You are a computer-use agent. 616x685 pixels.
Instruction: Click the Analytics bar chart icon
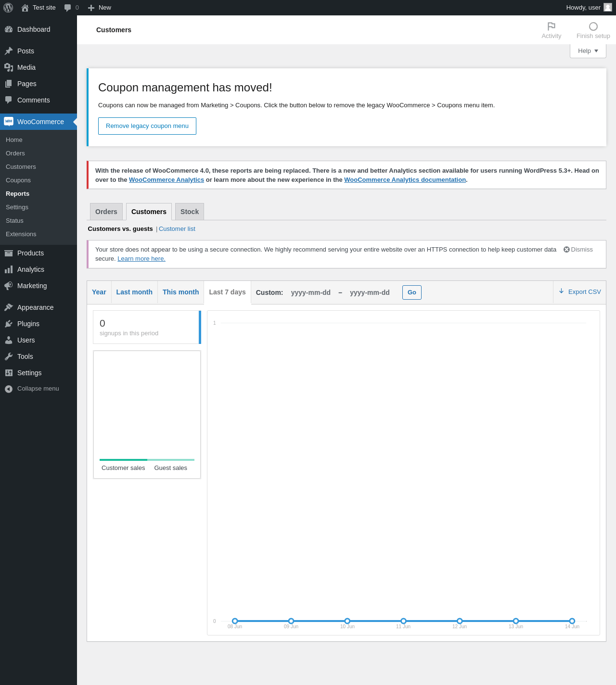tap(9, 269)
